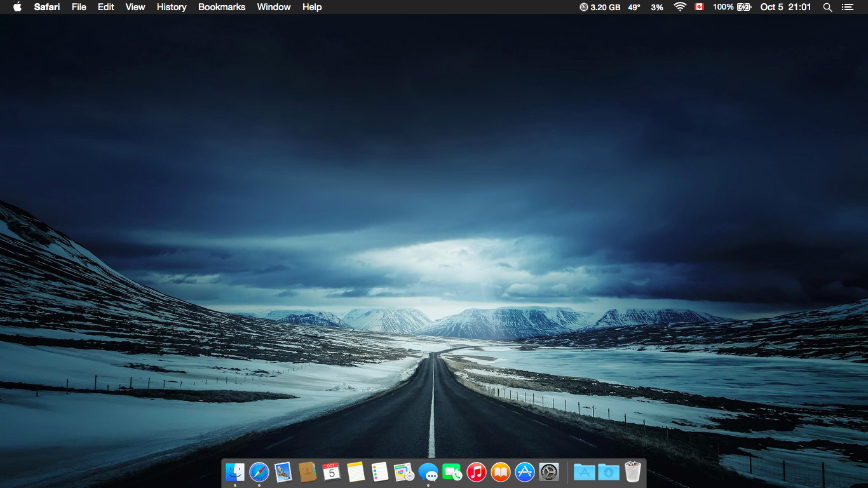
Task: Open the blue Messages app
Action: pyautogui.click(x=428, y=471)
